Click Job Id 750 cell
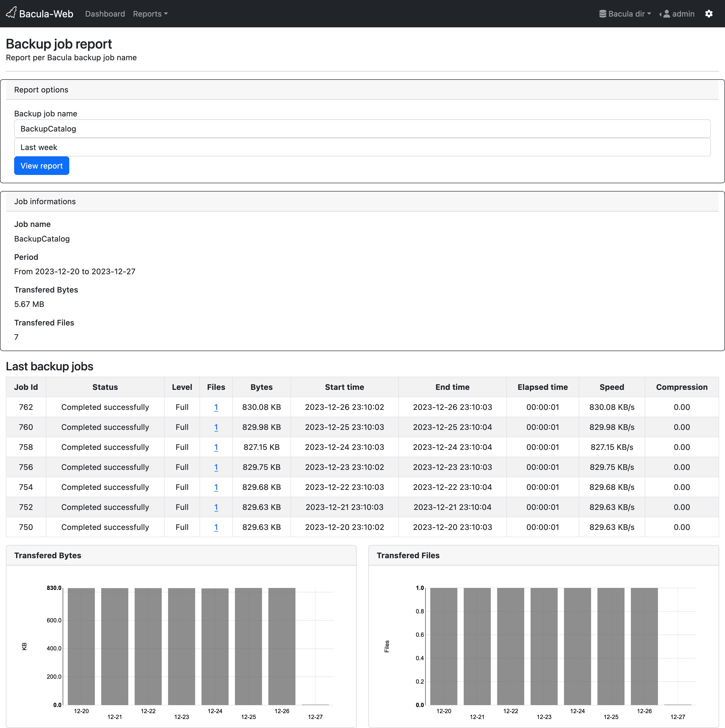This screenshot has height=728, width=725. tap(26, 527)
